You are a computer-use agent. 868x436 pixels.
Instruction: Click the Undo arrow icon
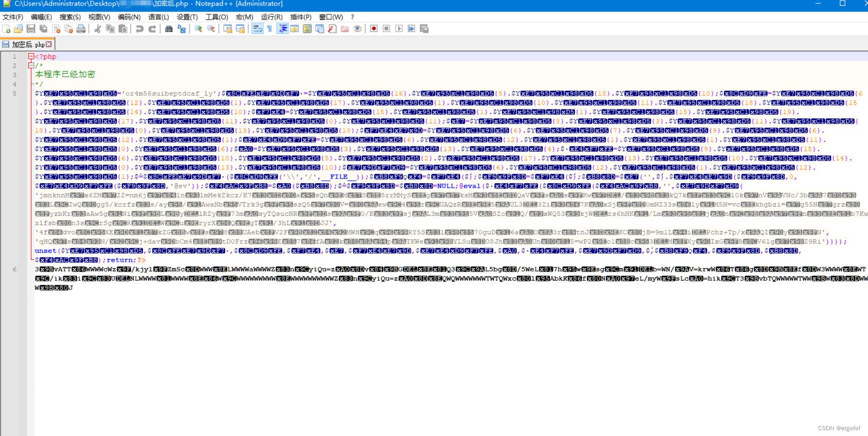140,29
